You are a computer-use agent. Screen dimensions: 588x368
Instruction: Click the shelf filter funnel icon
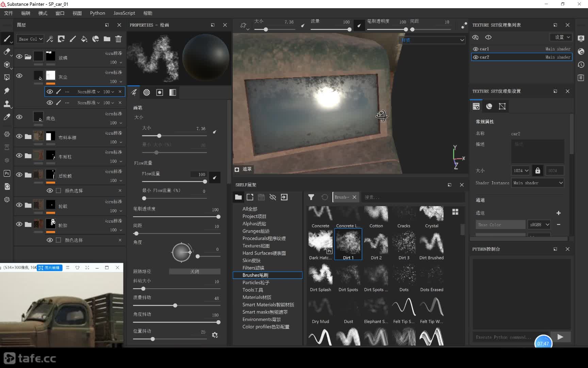(x=311, y=197)
